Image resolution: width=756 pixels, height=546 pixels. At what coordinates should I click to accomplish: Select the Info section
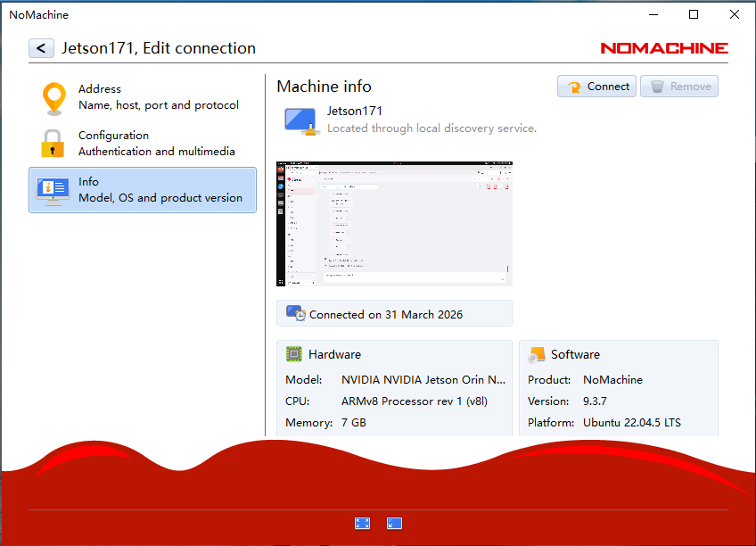click(143, 190)
